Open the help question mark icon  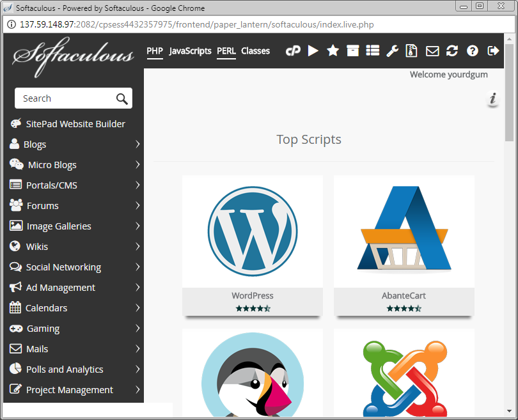(473, 51)
